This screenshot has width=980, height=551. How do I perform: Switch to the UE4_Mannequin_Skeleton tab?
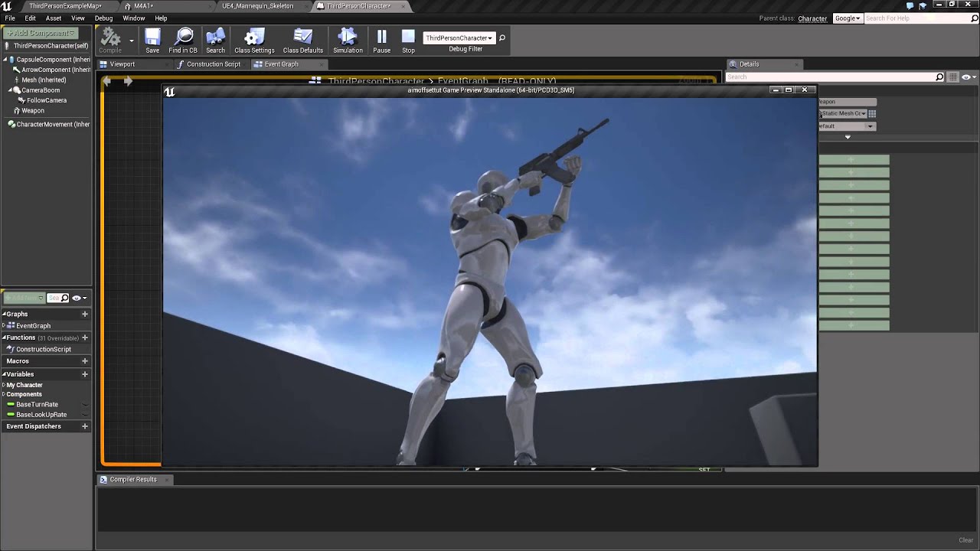(257, 6)
